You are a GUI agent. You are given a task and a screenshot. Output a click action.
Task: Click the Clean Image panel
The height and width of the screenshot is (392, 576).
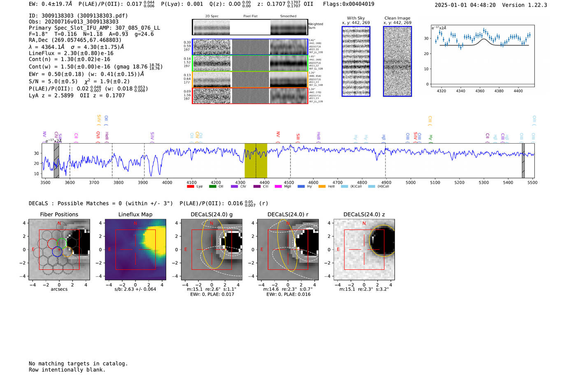click(x=397, y=61)
